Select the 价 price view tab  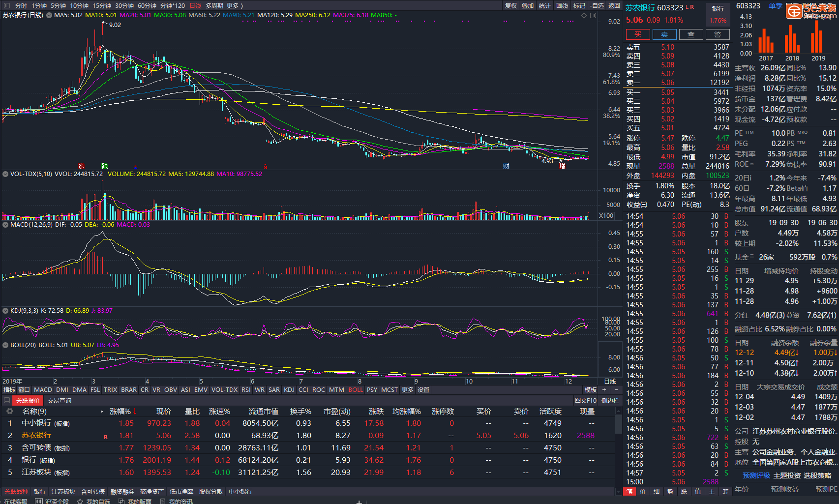643,492
